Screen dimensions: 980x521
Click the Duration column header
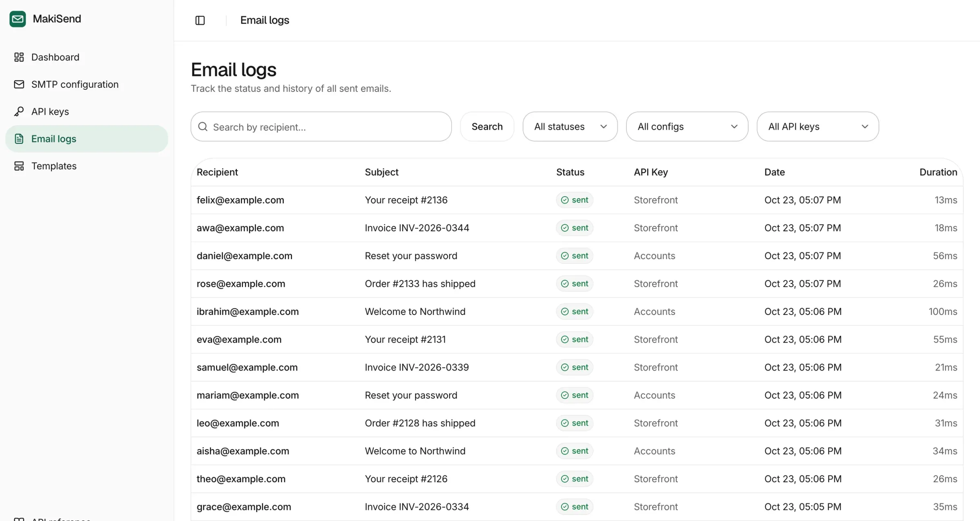(938, 172)
